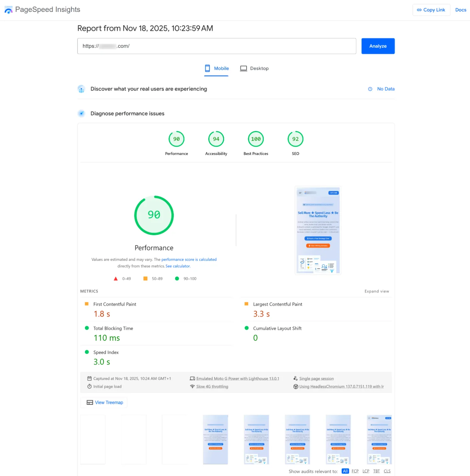Click the Analyze button
The image size is (470, 476).
point(378,46)
